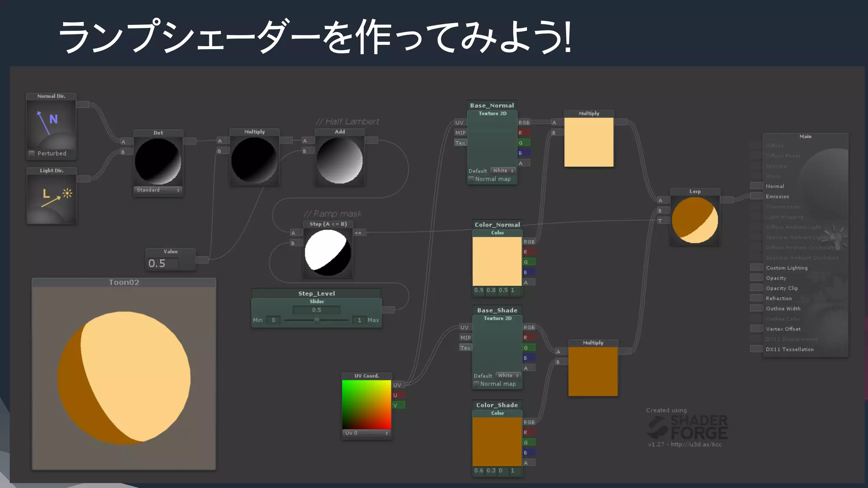Screen dimensions: 868x488
Task: Enable the Perturbed checkbox
Action: pyautogui.click(x=32, y=153)
